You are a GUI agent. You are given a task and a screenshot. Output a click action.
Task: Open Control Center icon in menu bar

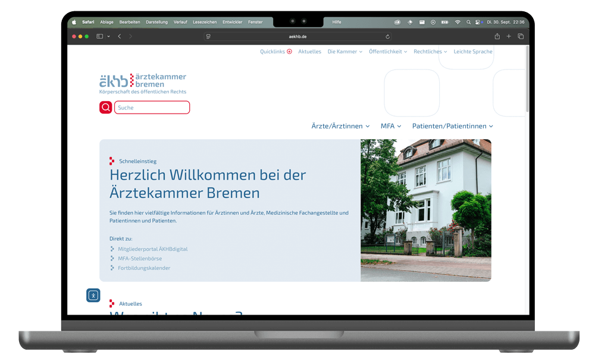[x=478, y=22]
